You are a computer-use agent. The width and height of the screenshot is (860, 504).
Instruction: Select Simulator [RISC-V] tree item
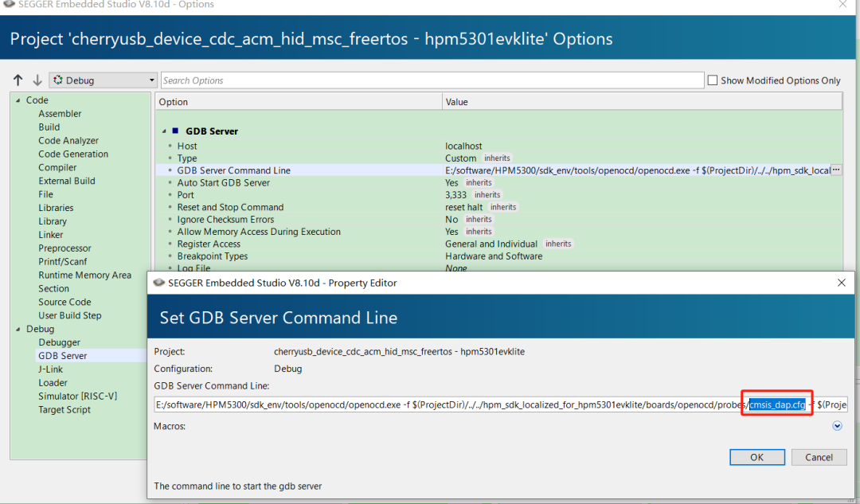point(76,397)
